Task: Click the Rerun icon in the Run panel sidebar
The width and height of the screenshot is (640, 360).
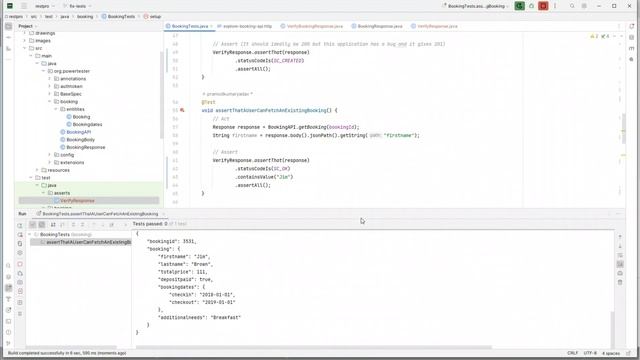Action: [x=20, y=226]
